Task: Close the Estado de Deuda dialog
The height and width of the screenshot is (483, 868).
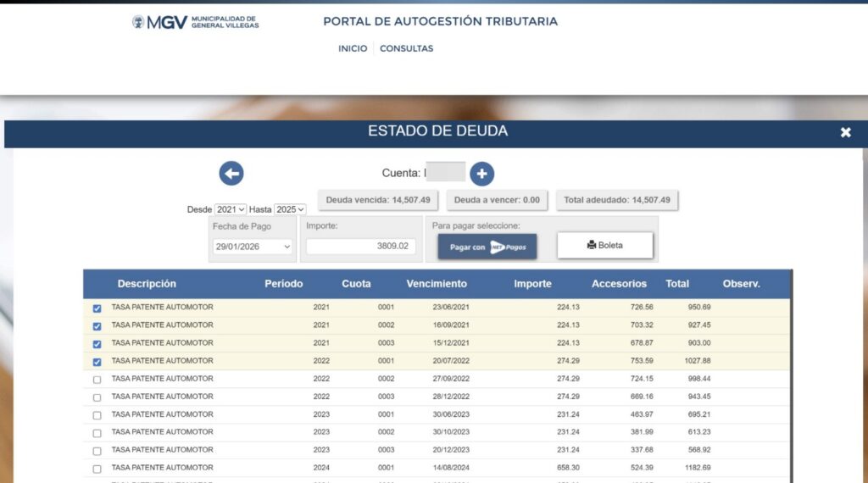Action: [x=845, y=132]
